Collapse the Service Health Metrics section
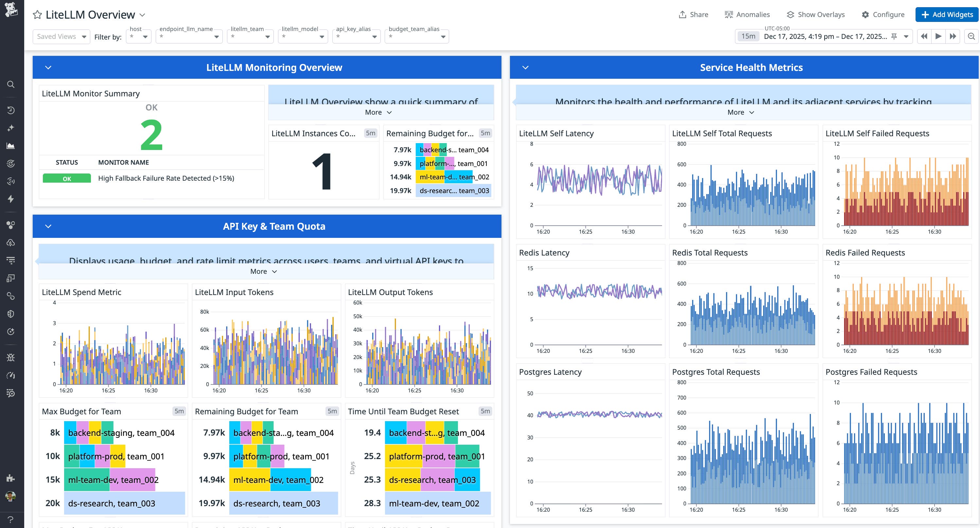 (x=525, y=67)
